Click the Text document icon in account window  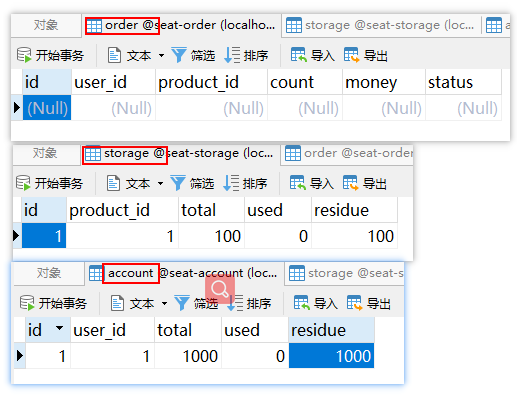117,303
